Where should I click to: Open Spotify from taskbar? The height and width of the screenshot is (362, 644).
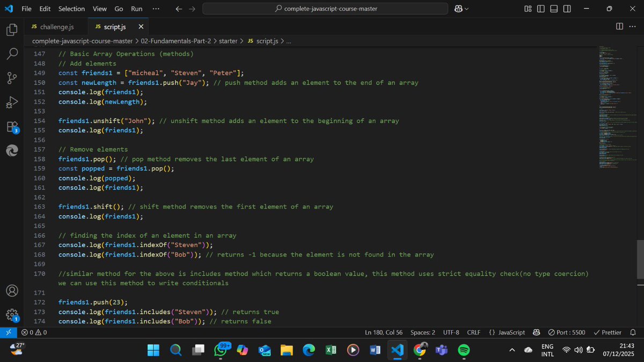[x=464, y=350]
